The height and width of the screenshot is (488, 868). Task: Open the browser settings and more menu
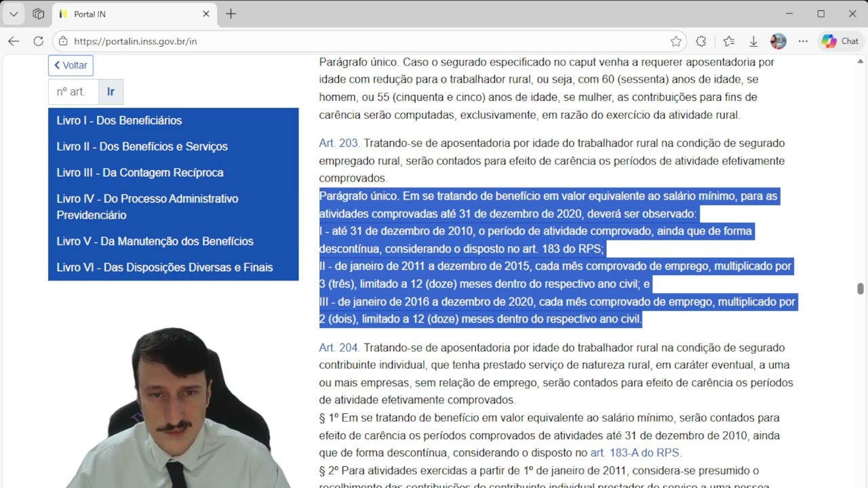(803, 41)
